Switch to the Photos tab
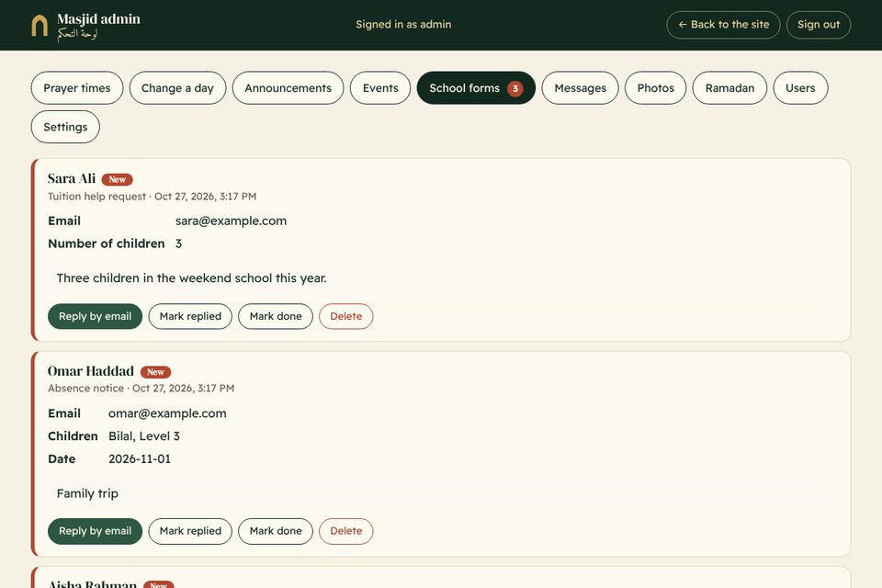Image resolution: width=882 pixels, height=588 pixels. 655,88
